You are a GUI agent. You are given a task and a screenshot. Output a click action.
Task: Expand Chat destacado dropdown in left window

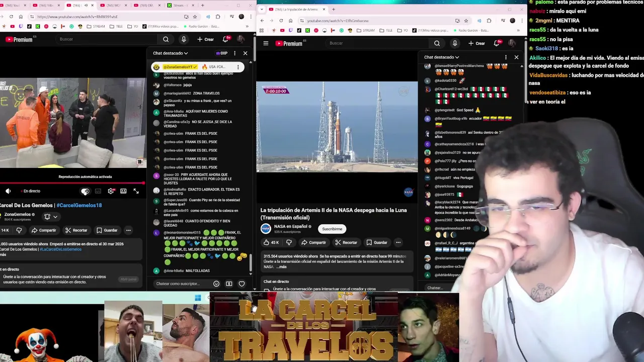pos(171,53)
